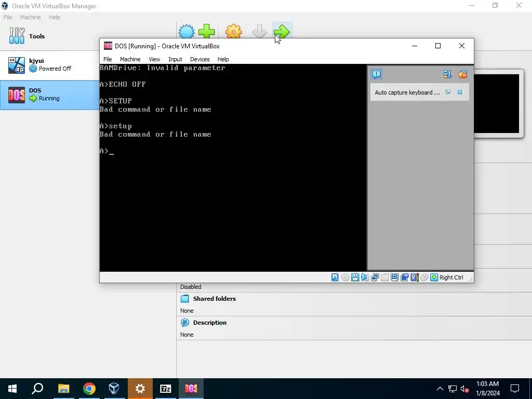Viewport: 532px width, 399px height.
Task: Disable the Auto capture keyboard message
Action: click(x=448, y=92)
